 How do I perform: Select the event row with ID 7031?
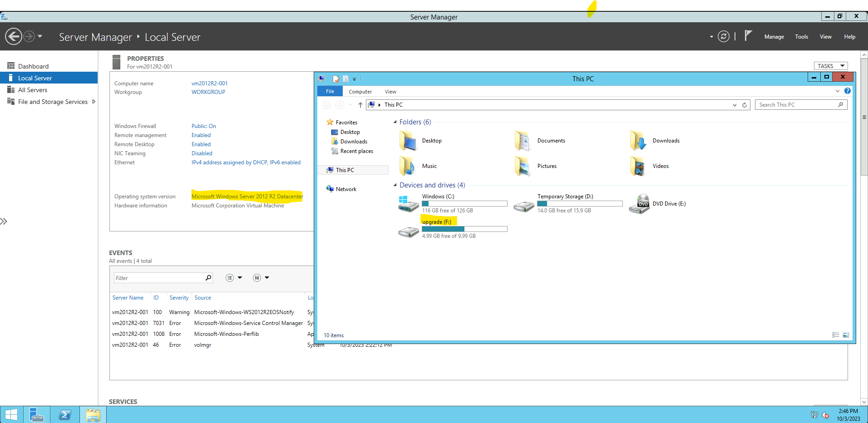[x=212, y=323]
